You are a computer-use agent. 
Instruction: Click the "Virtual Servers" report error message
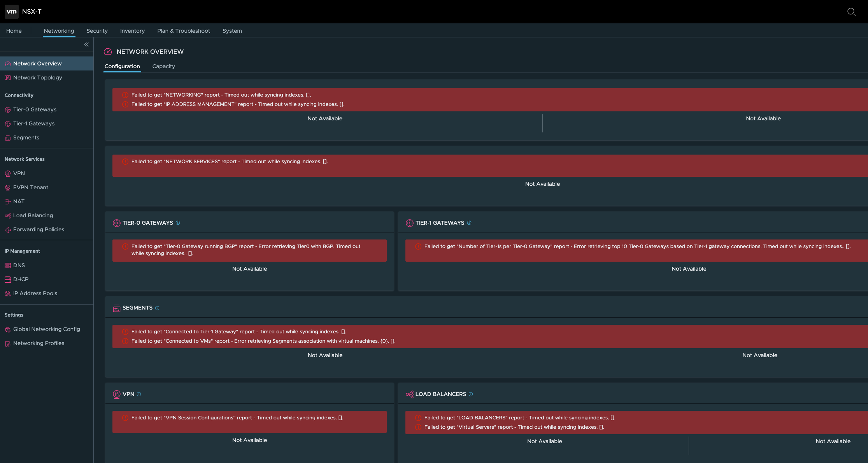click(514, 427)
